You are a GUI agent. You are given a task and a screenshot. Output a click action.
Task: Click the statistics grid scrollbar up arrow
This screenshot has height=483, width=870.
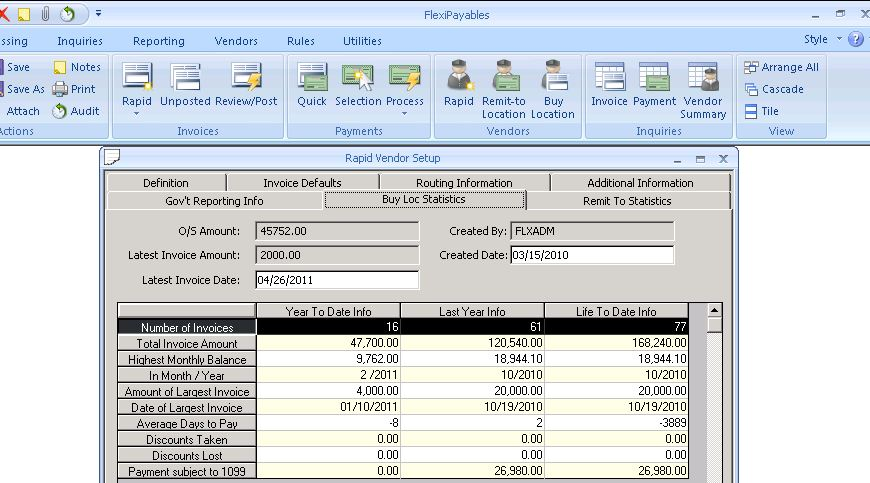coord(713,311)
